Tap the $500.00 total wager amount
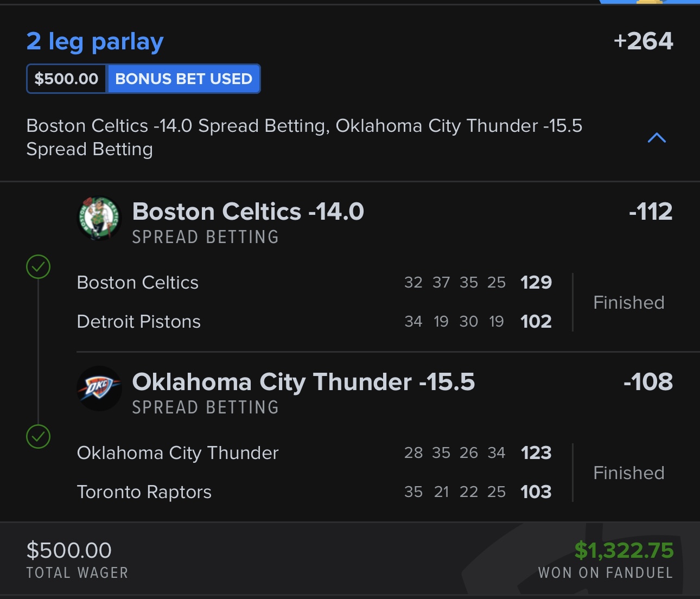This screenshot has width=700, height=599. [69, 550]
